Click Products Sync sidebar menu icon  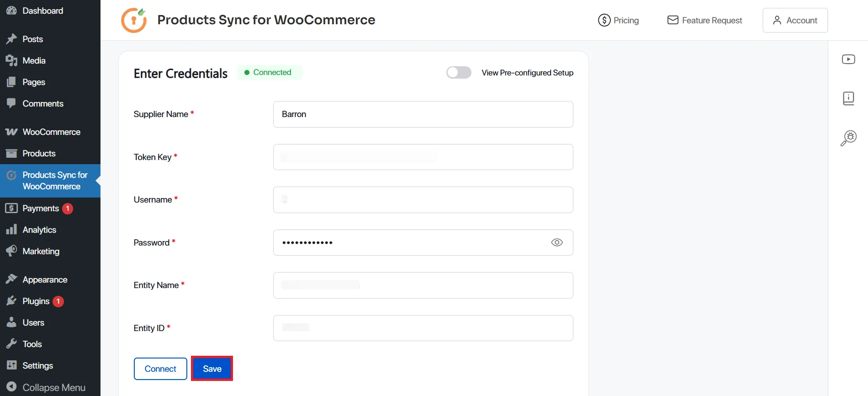(x=11, y=175)
